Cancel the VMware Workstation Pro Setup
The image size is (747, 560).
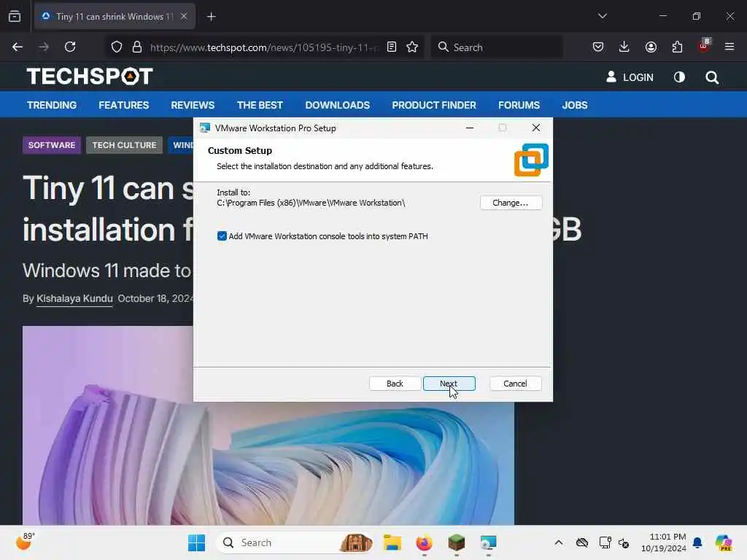click(515, 384)
